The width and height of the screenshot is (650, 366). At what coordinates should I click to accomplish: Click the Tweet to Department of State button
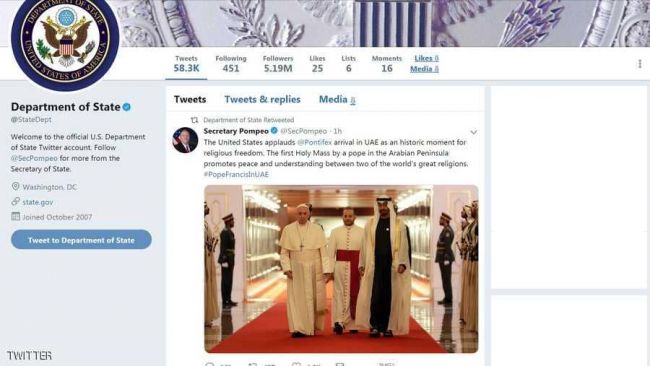[81, 240]
